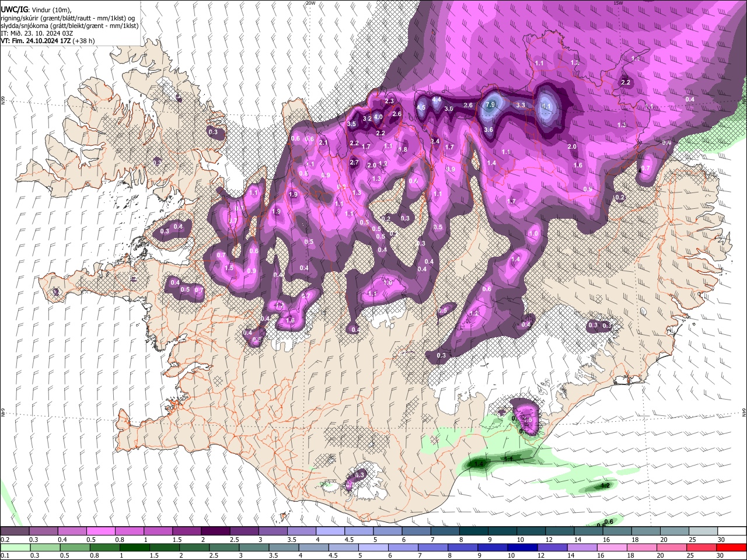Click the 7.9 precipitation maximum label
This screenshot has height=560, width=747.
pos(490,104)
